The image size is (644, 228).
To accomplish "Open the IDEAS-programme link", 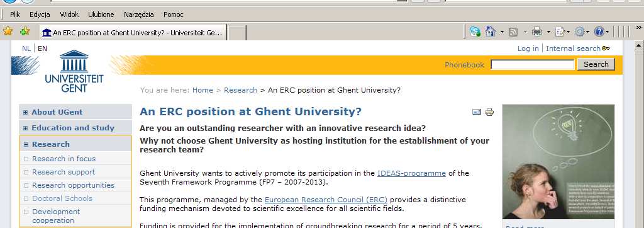I will tap(411, 173).
